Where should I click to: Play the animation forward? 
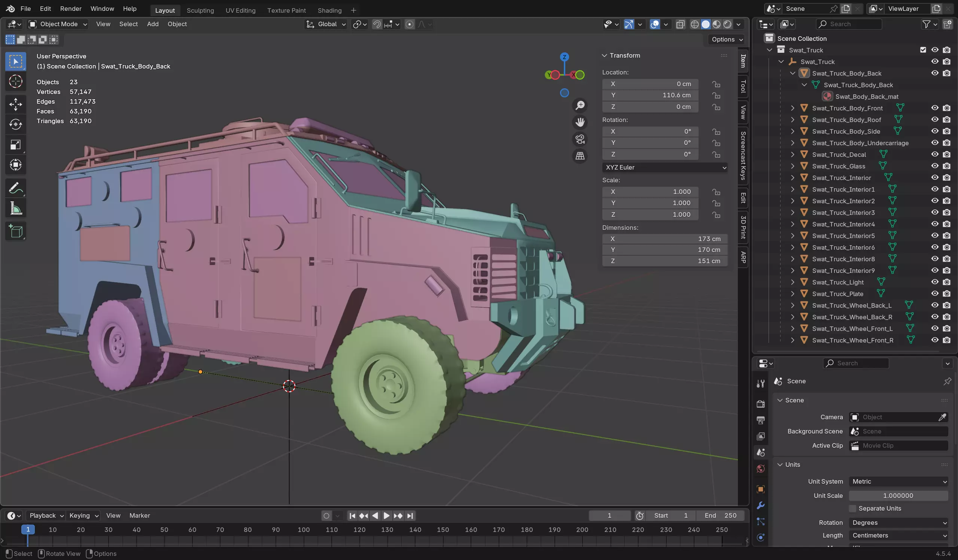click(386, 515)
